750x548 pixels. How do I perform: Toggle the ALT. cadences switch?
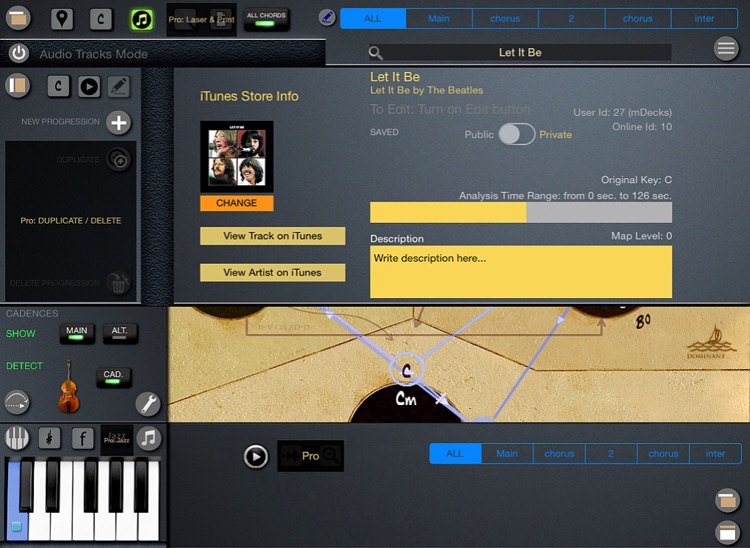(120, 333)
